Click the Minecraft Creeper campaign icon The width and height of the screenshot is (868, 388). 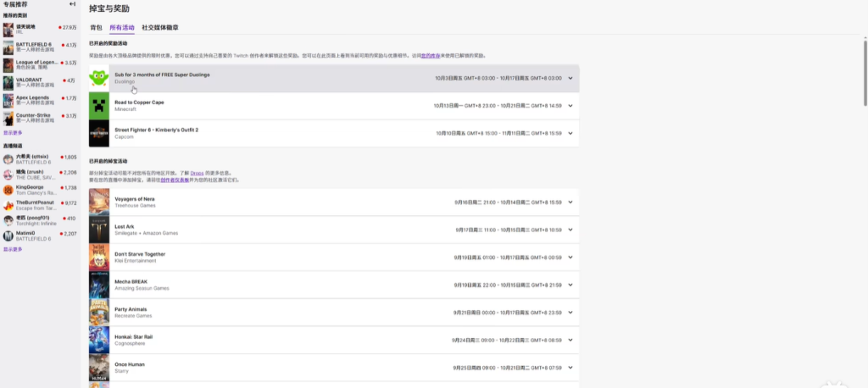coord(99,106)
